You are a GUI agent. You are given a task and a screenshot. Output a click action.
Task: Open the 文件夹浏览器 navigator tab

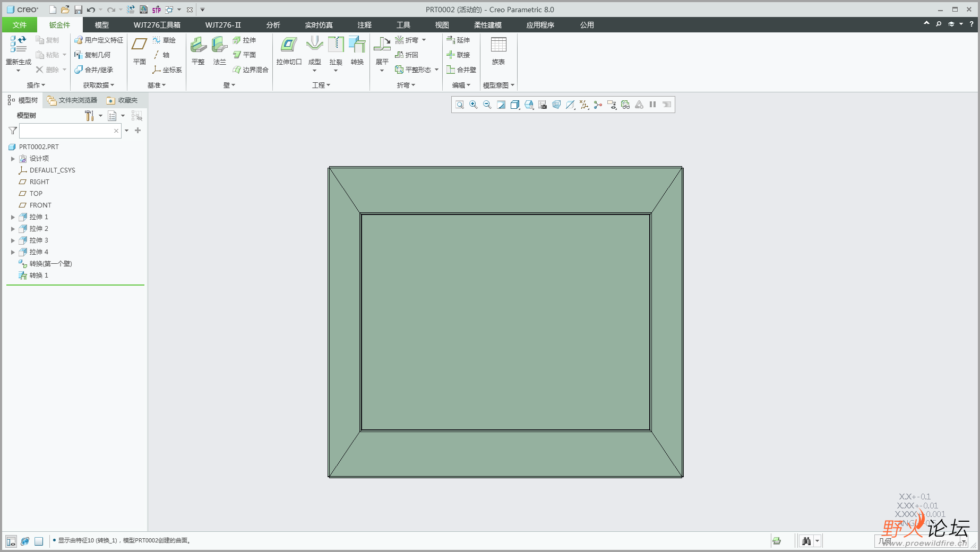[x=72, y=100]
